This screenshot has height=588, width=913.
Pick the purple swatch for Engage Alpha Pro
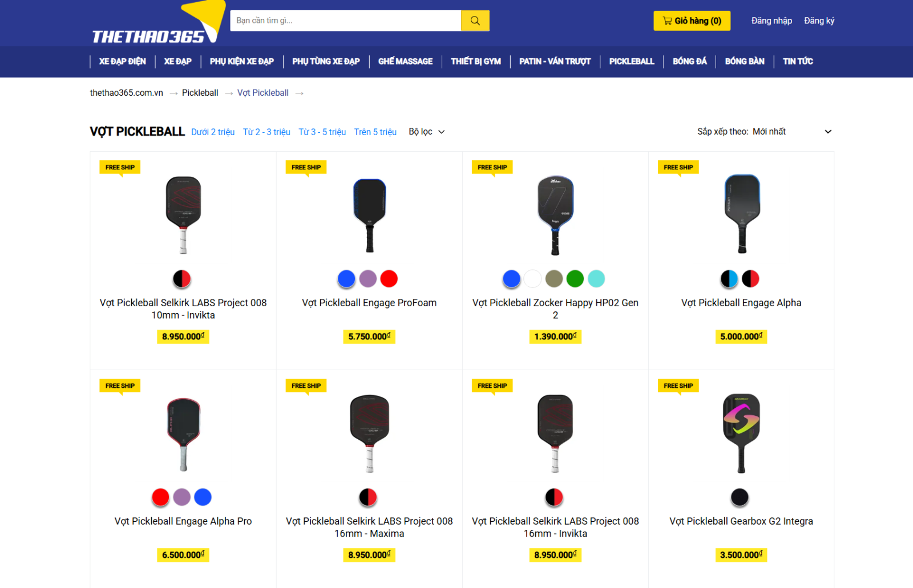182,497
